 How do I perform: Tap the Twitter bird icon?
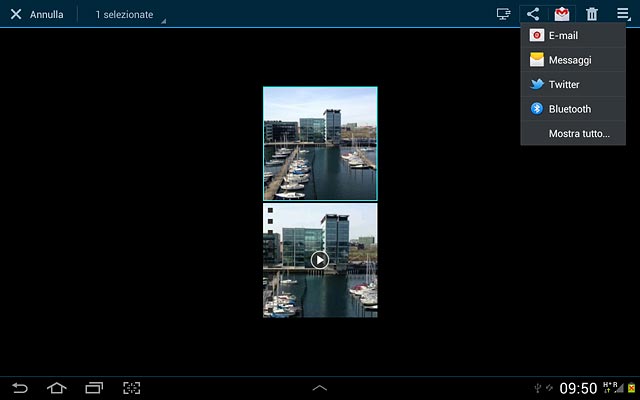pos(537,84)
